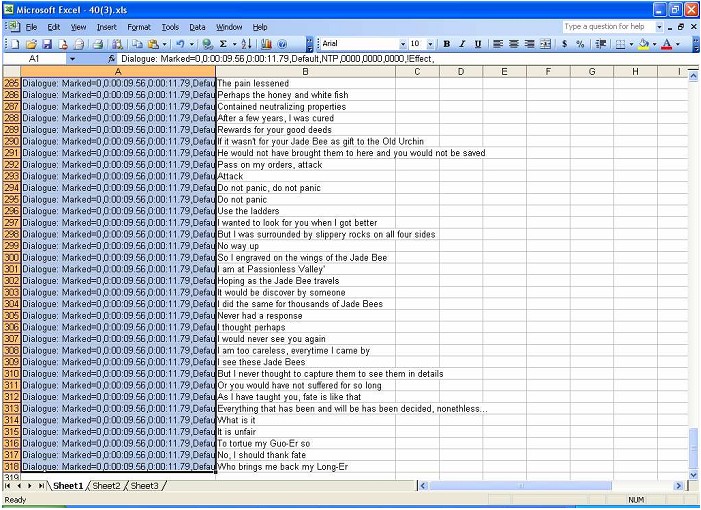Click the Type a question for help box
Image resolution: width=701 pixels, height=510 pixels.
pyautogui.click(x=608, y=27)
